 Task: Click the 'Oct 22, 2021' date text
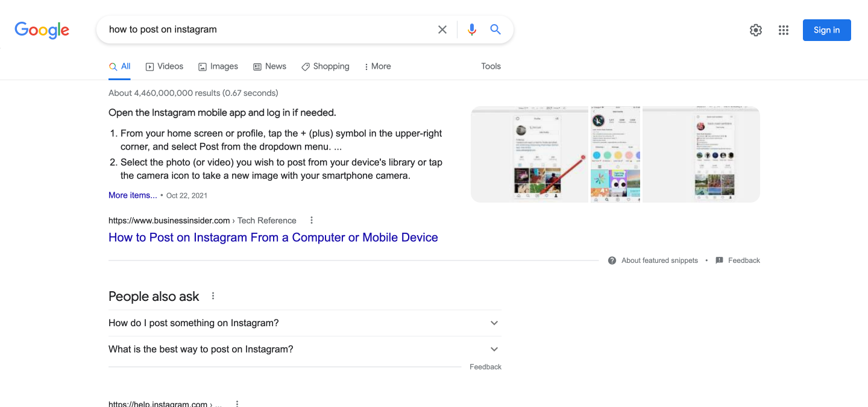click(187, 196)
